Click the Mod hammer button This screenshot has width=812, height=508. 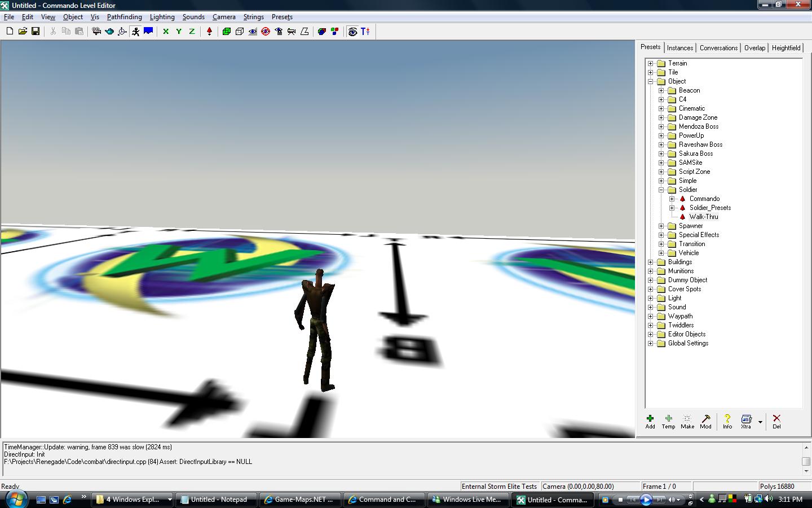[x=705, y=421]
